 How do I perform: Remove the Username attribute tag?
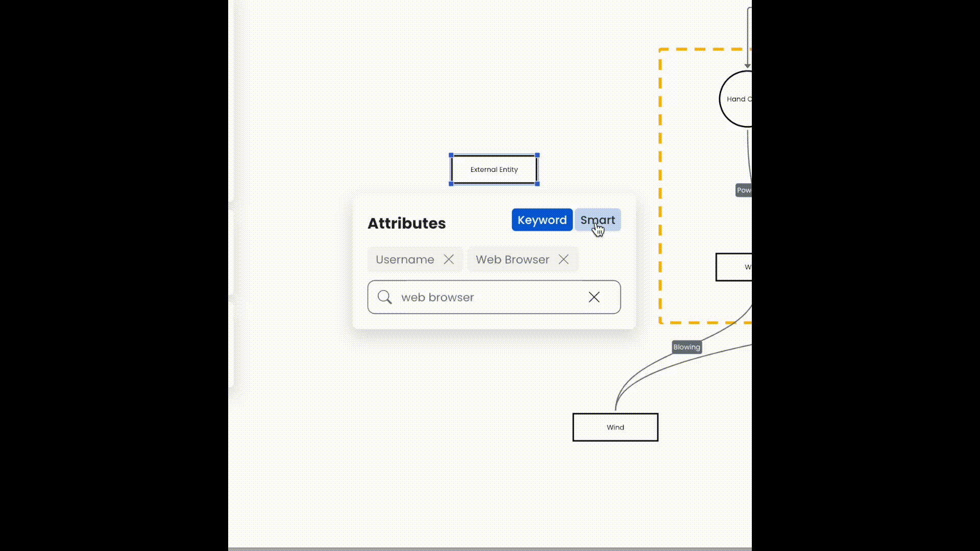449,259
